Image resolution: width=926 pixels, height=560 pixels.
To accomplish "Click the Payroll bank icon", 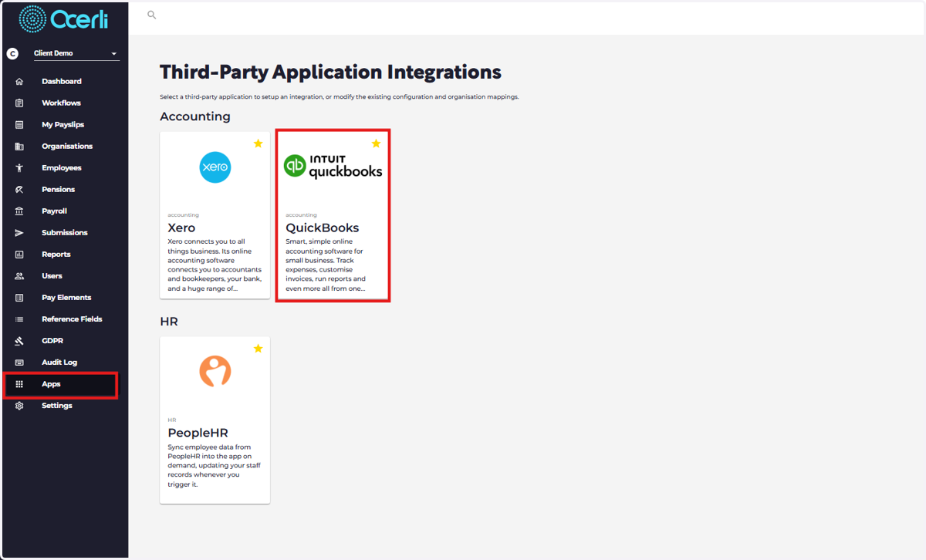I will click(x=19, y=211).
